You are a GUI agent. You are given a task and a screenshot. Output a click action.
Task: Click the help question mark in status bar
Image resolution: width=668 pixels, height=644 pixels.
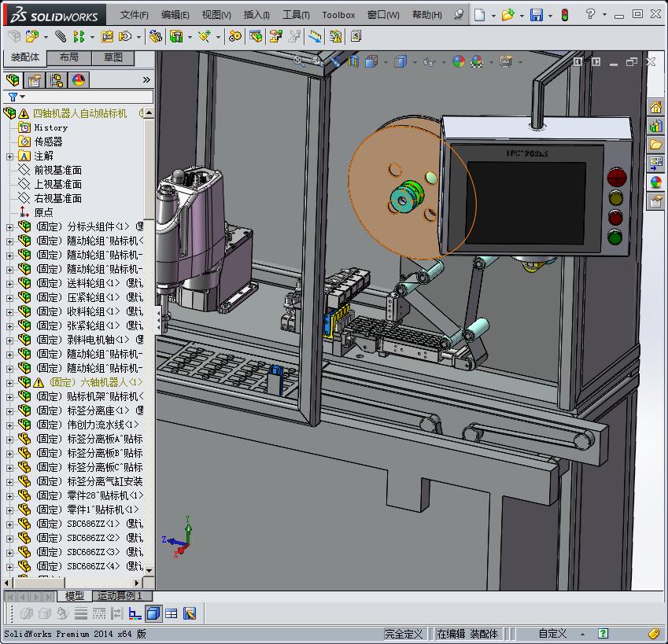pos(603,634)
